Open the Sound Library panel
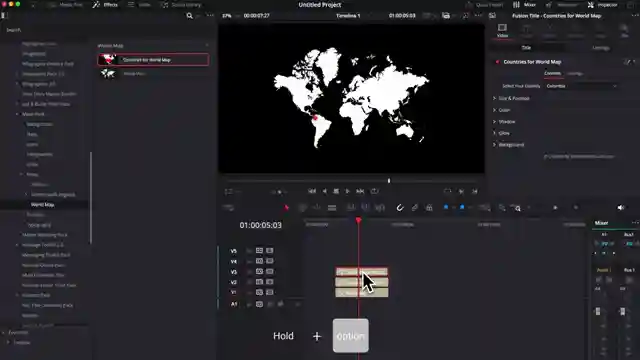The image size is (640, 360). (x=182, y=5)
